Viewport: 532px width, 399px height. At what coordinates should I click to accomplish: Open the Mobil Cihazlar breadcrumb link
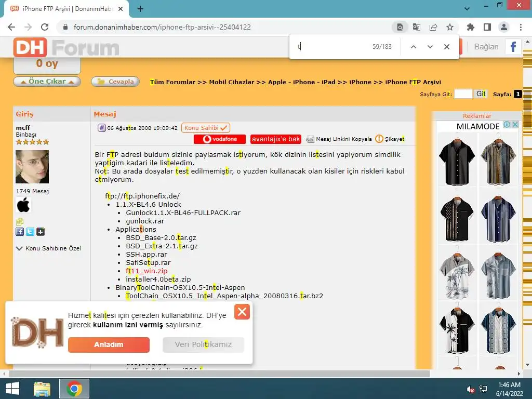(231, 82)
